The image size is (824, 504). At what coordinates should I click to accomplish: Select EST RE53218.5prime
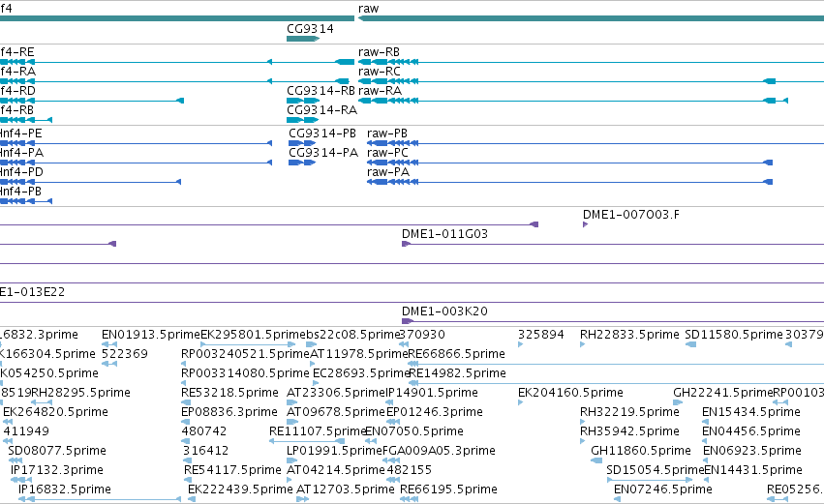[x=184, y=402]
